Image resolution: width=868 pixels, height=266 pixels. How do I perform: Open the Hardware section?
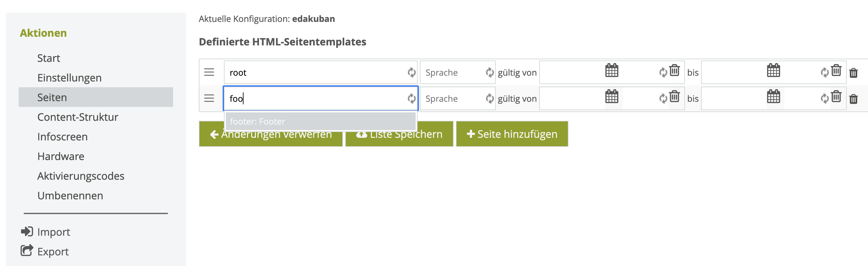tap(61, 157)
